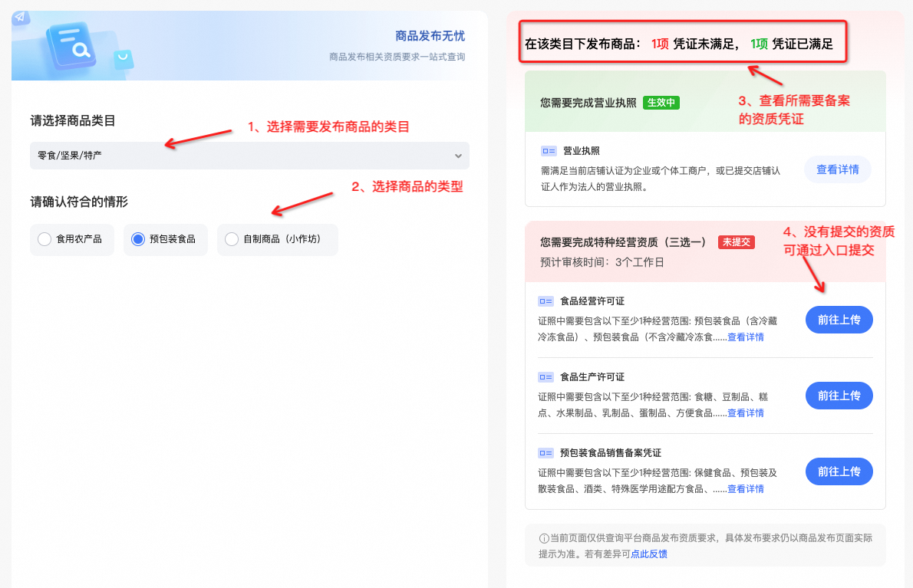Click the card icon beside 营业执照
The height and width of the screenshot is (588, 913).
click(x=549, y=151)
